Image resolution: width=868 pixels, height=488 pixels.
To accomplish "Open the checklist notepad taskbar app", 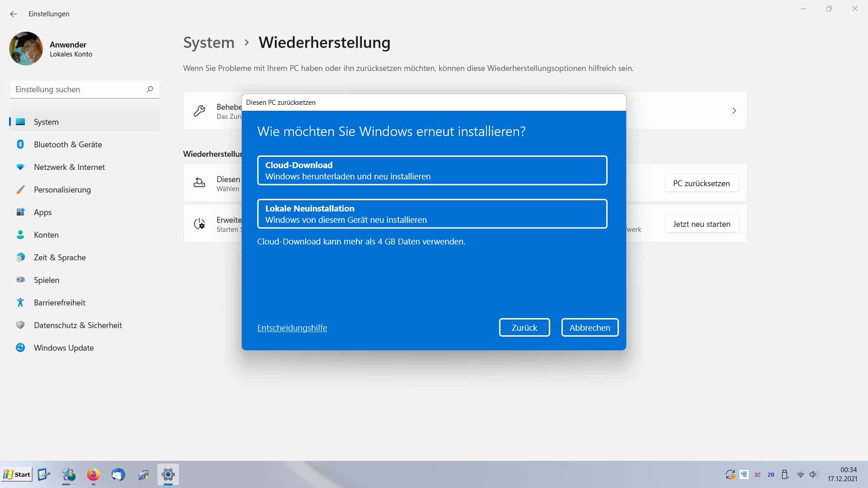I will 44,474.
